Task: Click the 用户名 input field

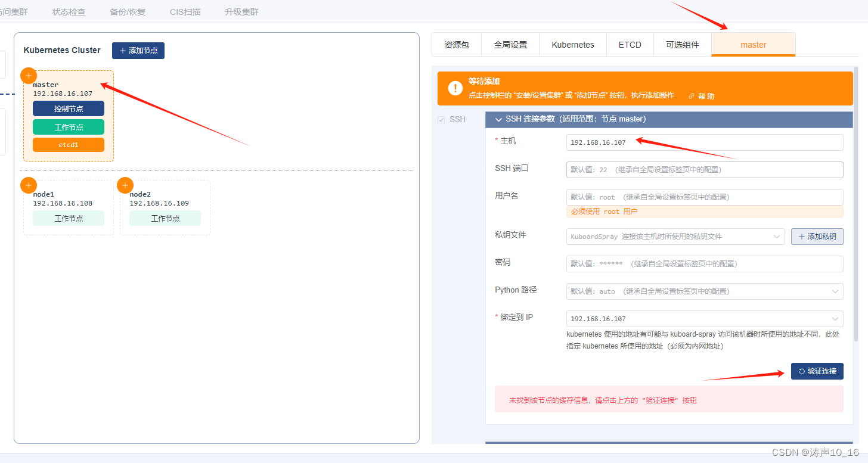Action: coord(705,197)
